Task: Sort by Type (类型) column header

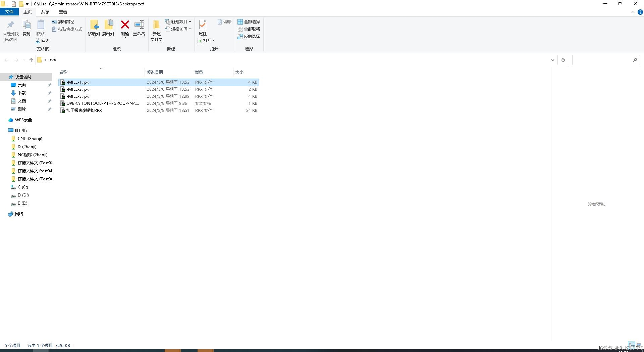Action: [213, 72]
